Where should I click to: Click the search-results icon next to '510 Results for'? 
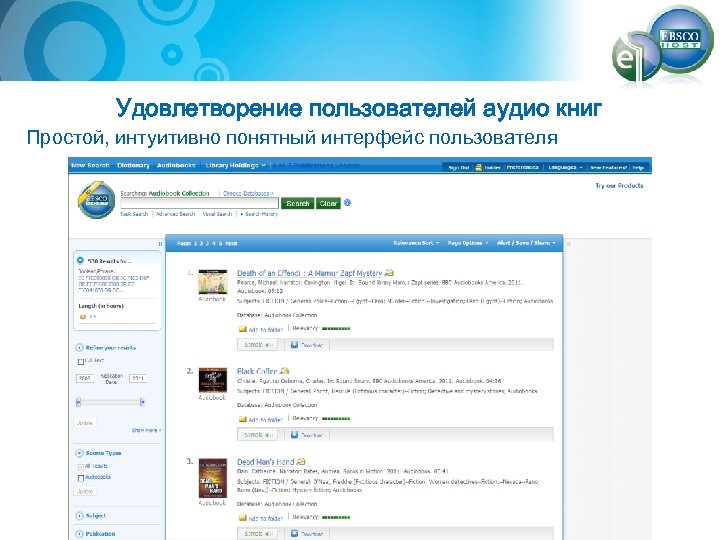(80, 260)
